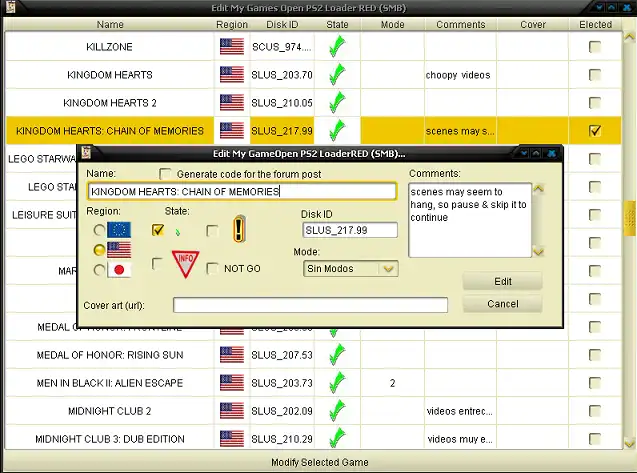Pick the Japan flag region icon
Viewport: 637px width, 473px height.
point(119,270)
